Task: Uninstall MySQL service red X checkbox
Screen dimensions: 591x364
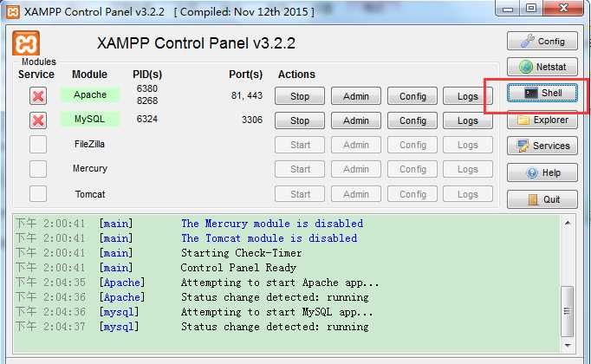Action: pos(38,120)
